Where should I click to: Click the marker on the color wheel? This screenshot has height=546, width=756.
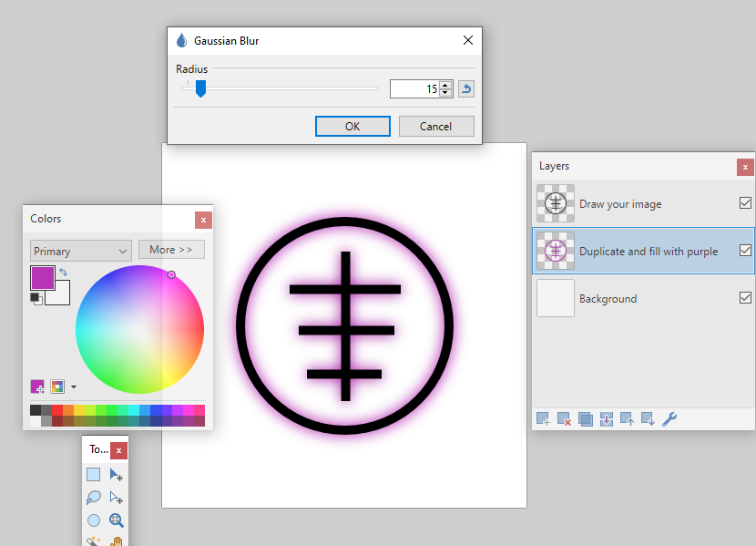171,274
